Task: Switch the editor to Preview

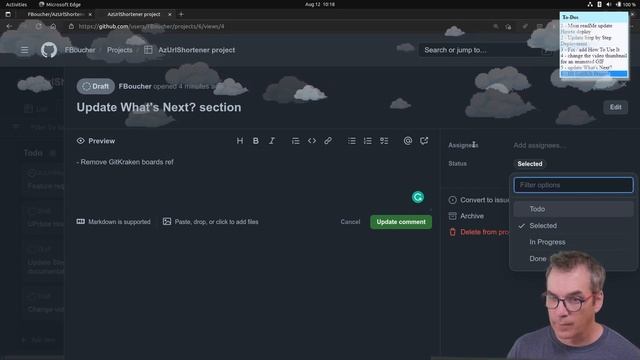Action: 96,141
